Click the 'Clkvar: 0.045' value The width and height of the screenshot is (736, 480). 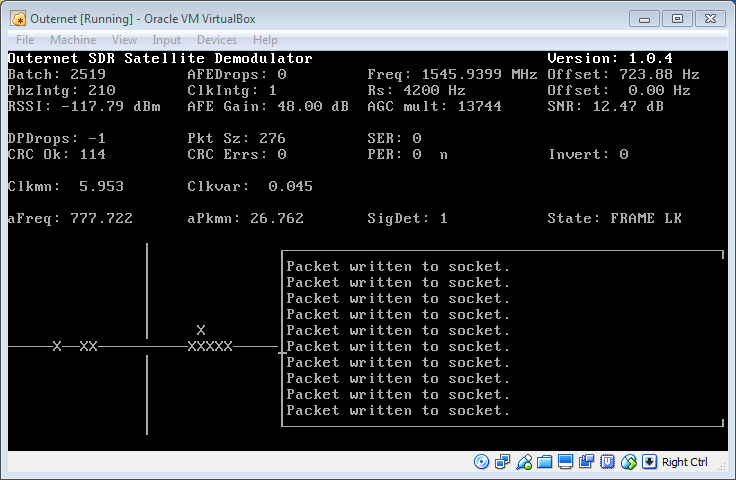250,186
